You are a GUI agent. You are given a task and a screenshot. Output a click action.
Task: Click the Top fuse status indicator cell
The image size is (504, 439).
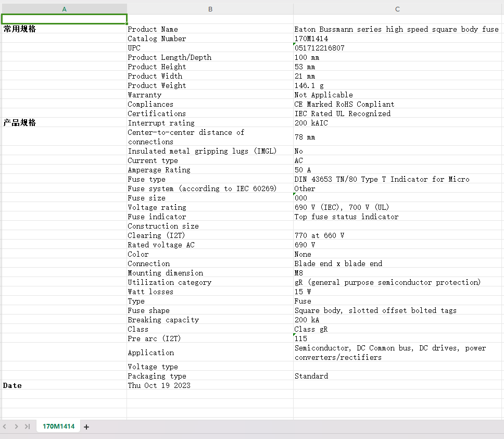pyautogui.click(x=398, y=217)
